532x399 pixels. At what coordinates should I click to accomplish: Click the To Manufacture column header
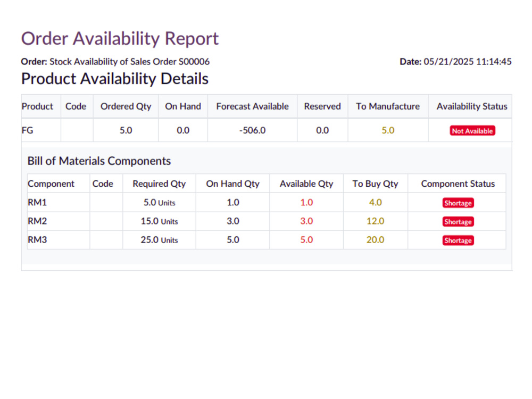click(x=388, y=106)
